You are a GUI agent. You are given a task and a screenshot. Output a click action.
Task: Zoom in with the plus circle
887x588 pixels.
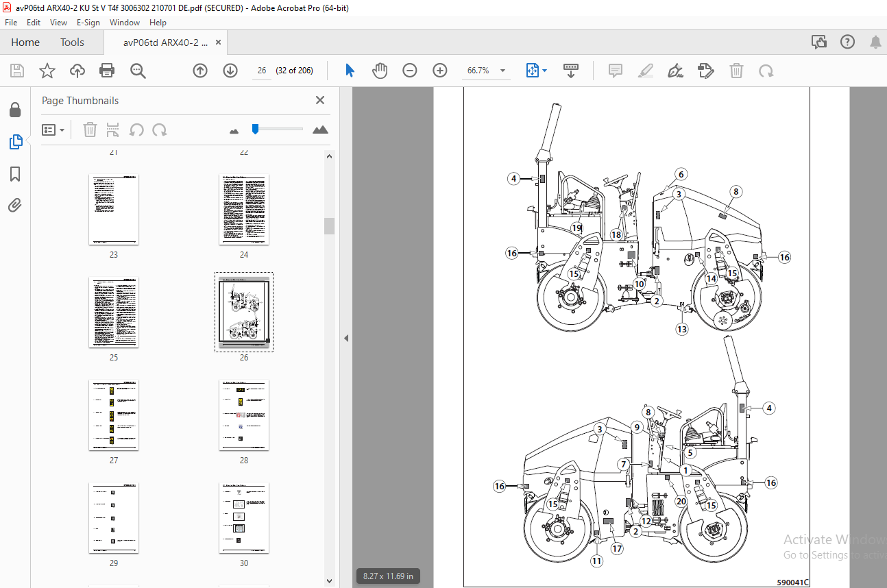pos(440,71)
